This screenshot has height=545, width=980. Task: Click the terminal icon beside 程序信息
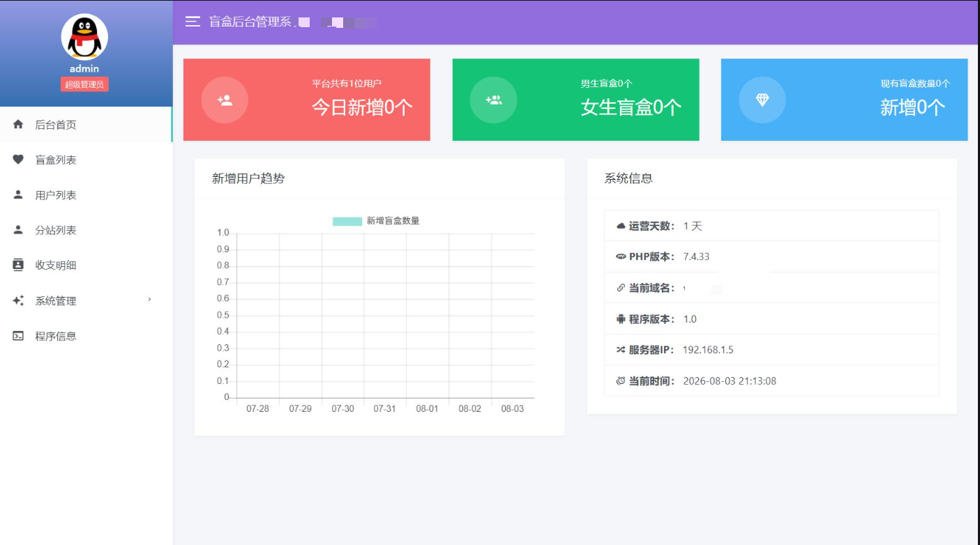coord(19,336)
